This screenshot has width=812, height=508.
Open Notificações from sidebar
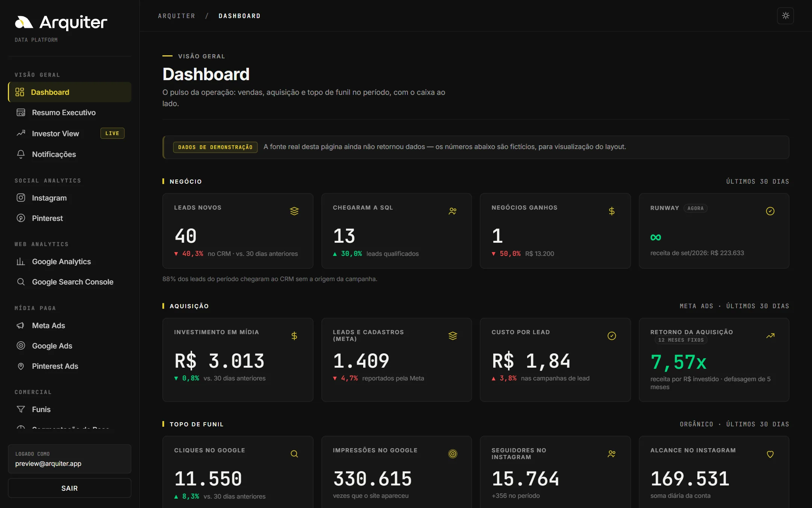tap(70, 154)
